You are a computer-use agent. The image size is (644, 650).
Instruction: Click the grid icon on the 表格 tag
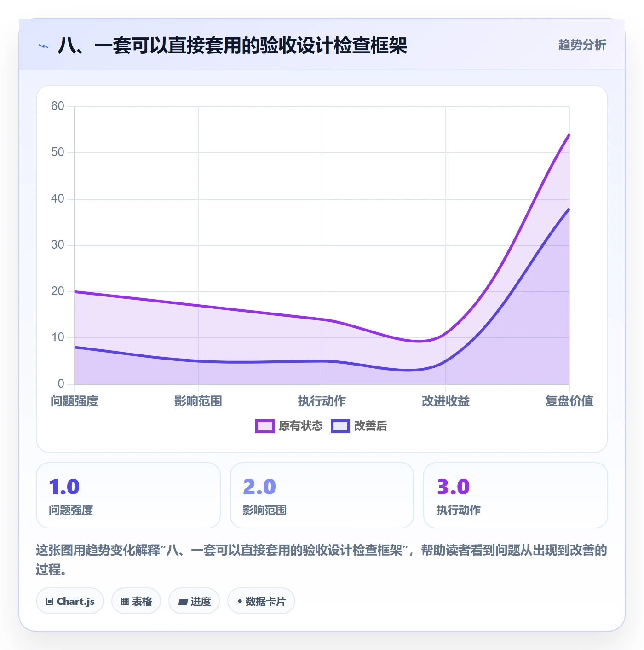tap(125, 601)
